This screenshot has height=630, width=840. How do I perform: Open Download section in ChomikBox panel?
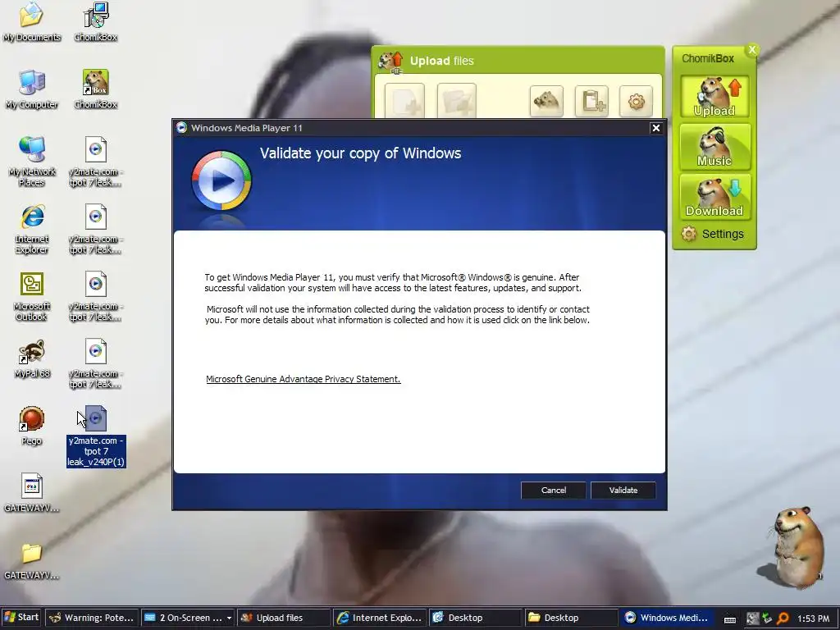714,197
